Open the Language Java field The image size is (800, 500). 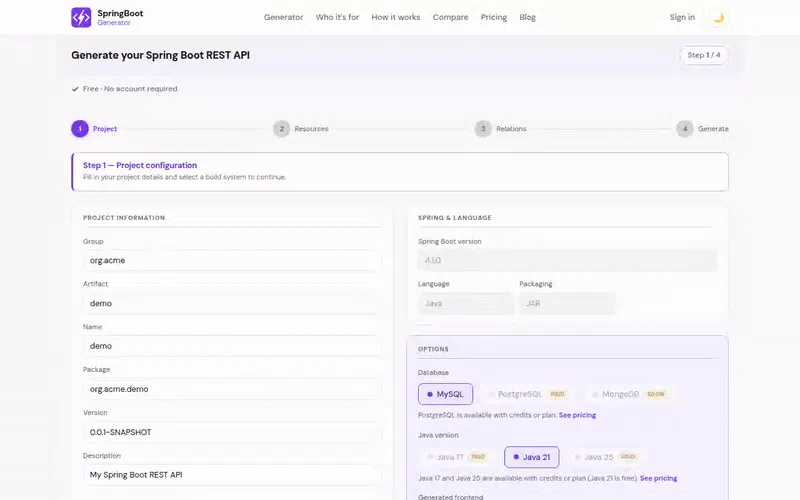[466, 303]
